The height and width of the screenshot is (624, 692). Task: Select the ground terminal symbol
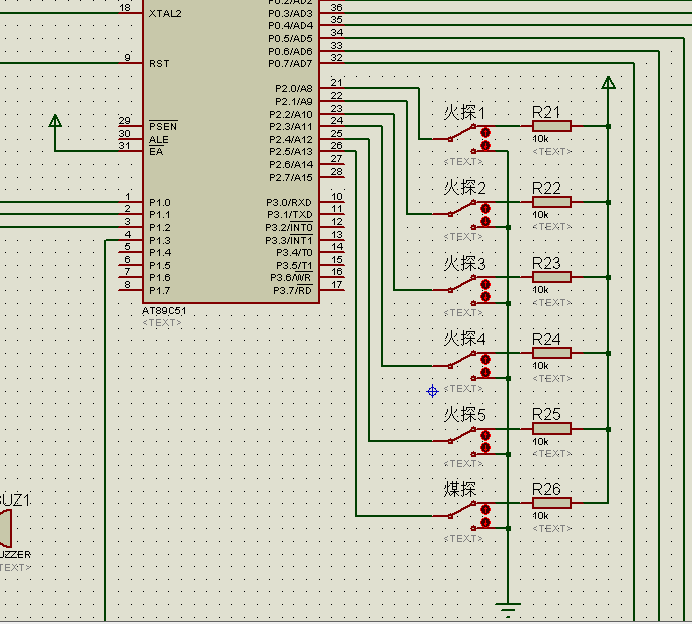coord(508,609)
